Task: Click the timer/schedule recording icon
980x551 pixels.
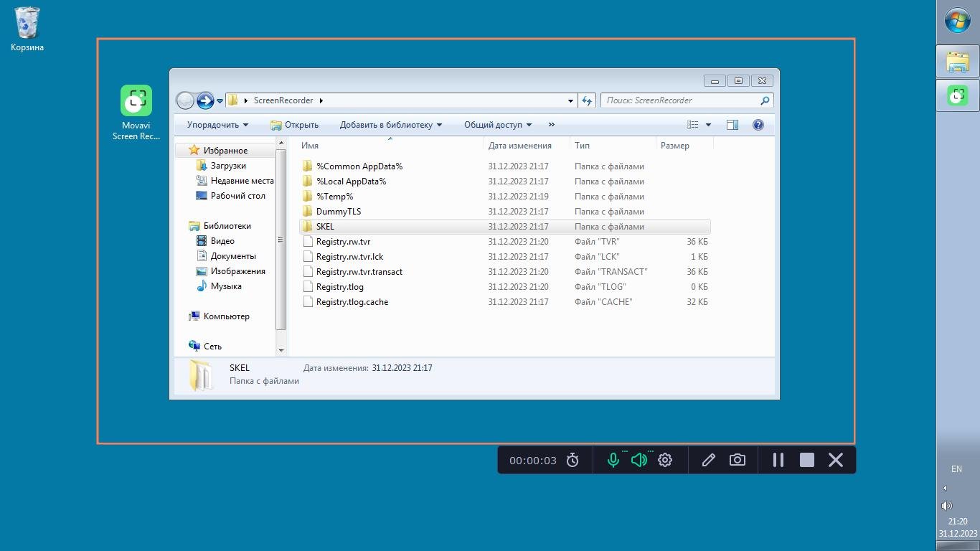Action: pyautogui.click(x=573, y=461)
